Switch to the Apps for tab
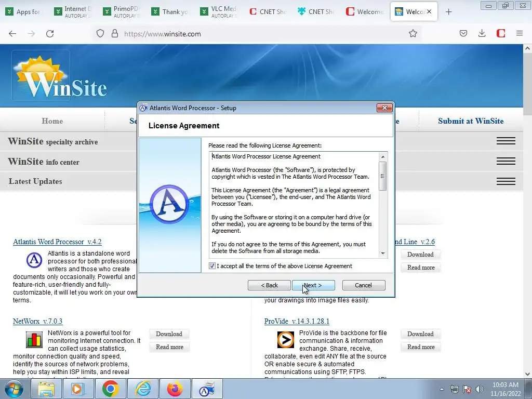 [x=24, y=12]
